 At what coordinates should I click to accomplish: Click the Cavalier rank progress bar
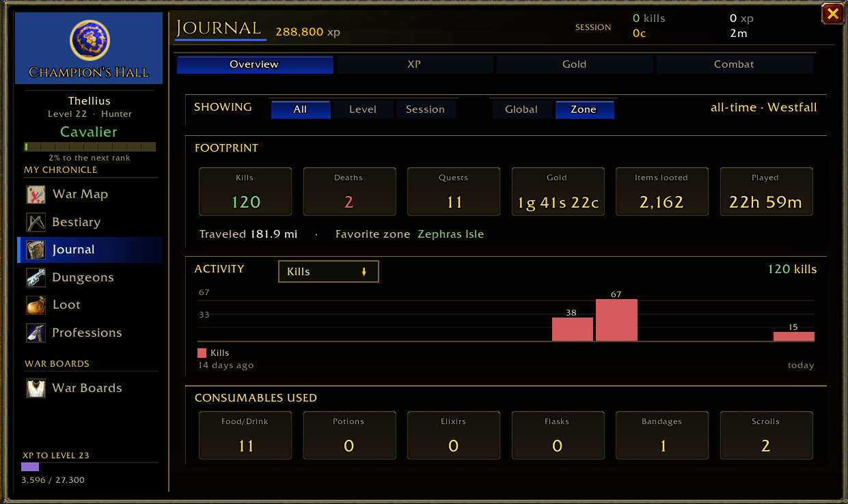(90, 147)
